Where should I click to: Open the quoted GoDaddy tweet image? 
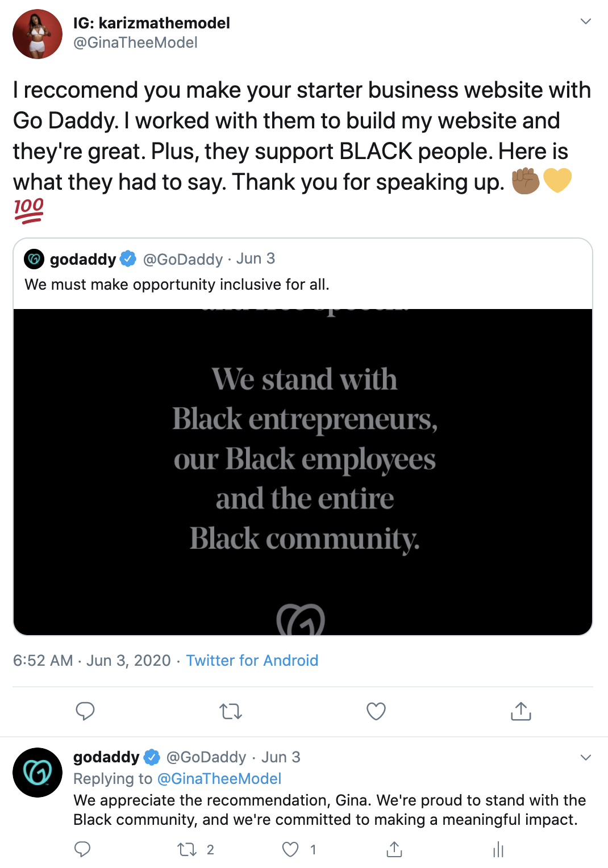pos(303,471)
